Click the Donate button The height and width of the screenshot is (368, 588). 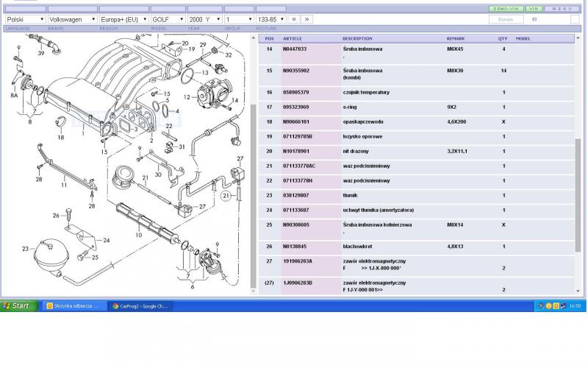click(506, 19)
